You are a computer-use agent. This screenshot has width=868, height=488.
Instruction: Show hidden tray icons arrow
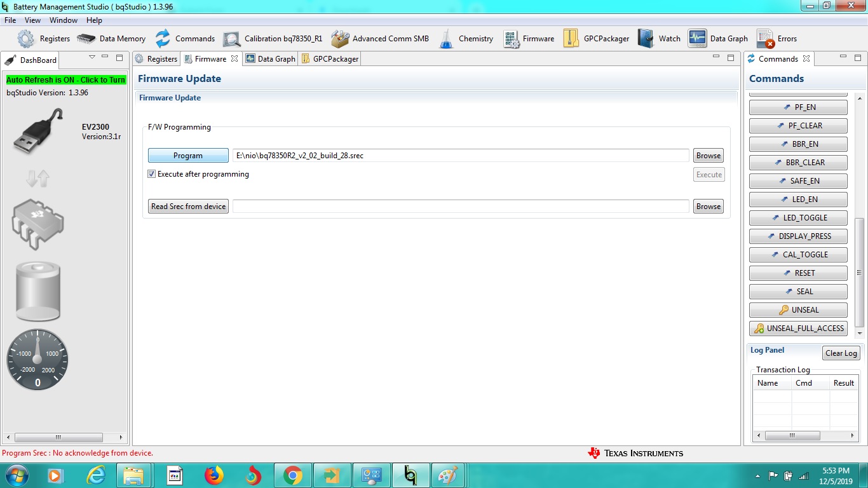(757, 475)
